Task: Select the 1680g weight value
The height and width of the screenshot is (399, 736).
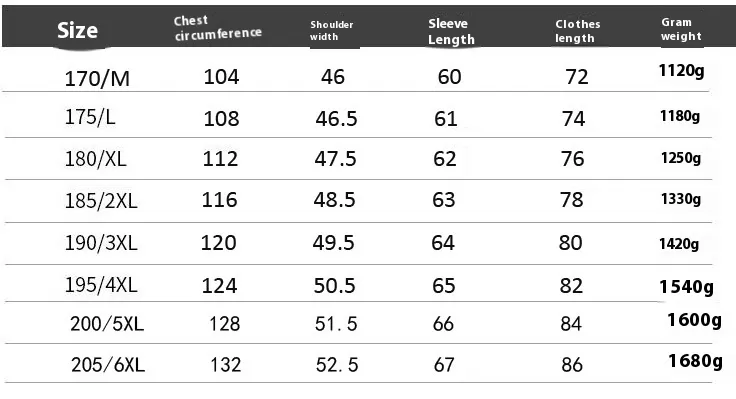Action: 695,361
